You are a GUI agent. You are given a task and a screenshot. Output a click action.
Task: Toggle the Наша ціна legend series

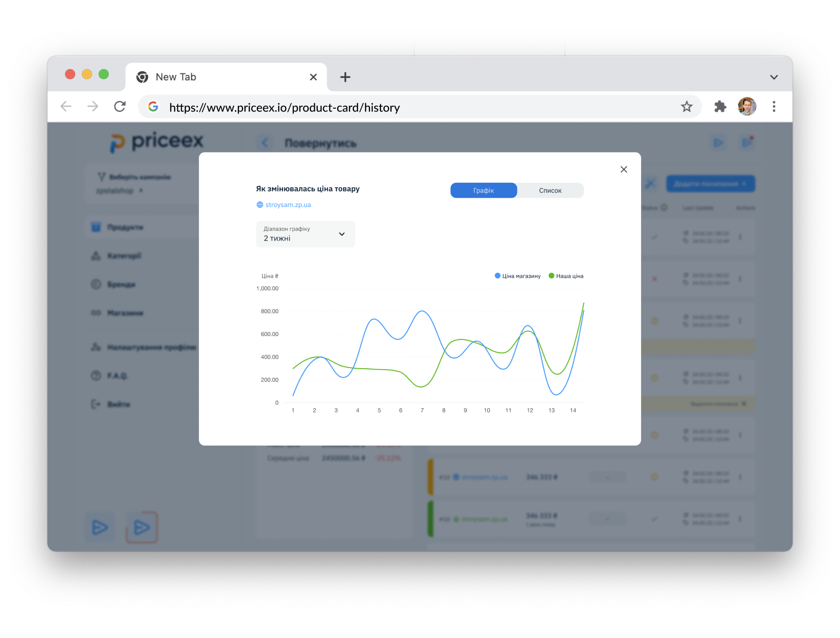pos(566,276)
